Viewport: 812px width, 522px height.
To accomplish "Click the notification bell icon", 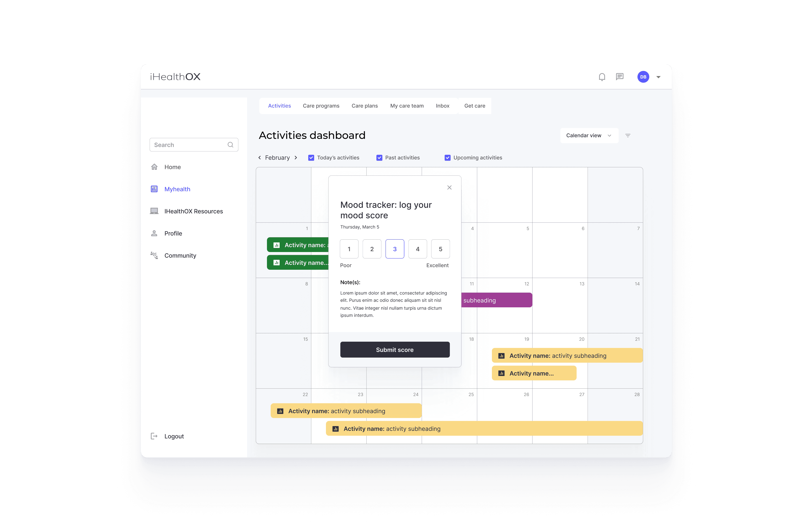I will (x=602, y=77).
